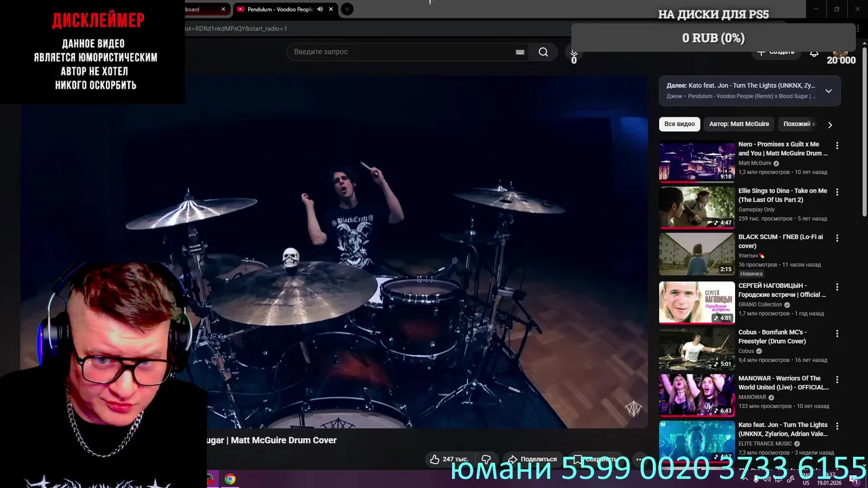Select the Автор: Matt McGuire filter chip
Viewport: 868px width, 488px height.
(x=739, y=124)
